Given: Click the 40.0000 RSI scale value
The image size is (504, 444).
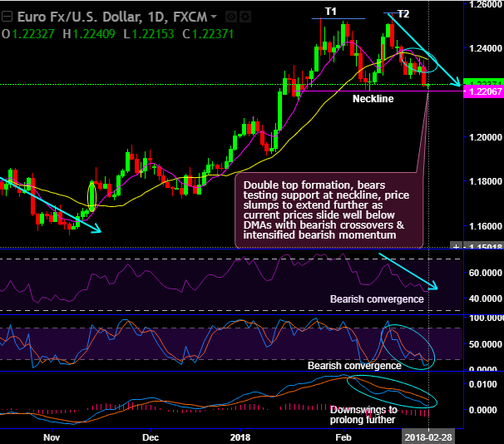Looking at the screenshot, I should pyautogui.click(x=486, y=298).
